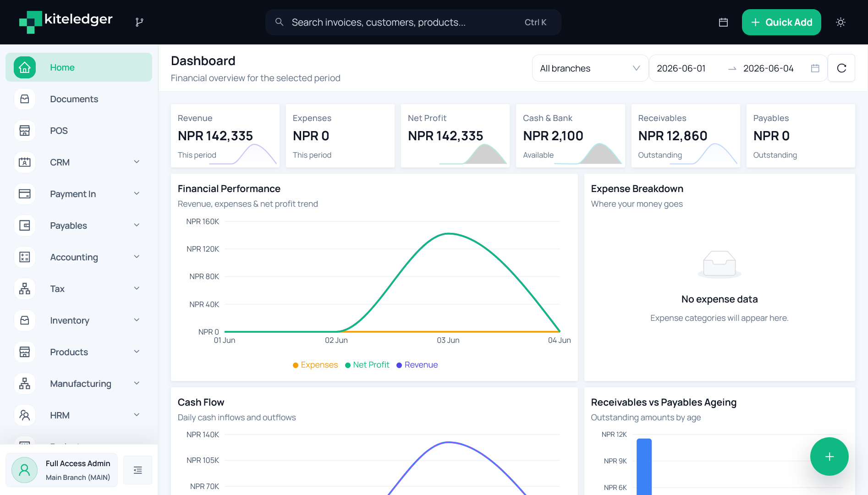Toggle Expenses series in chart legend

coord(315,365)
